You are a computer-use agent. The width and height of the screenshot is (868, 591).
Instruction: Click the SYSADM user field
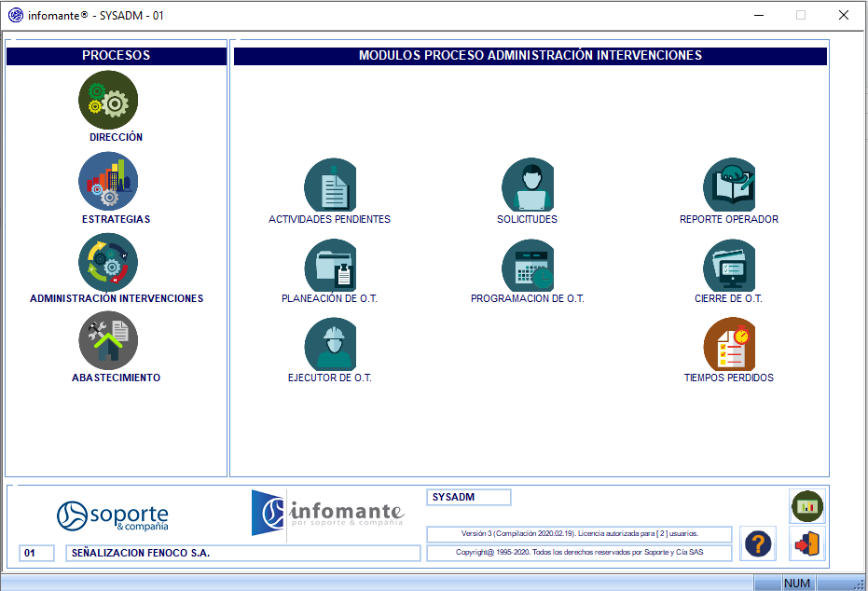pyautogui.click(x=468, y=497)
